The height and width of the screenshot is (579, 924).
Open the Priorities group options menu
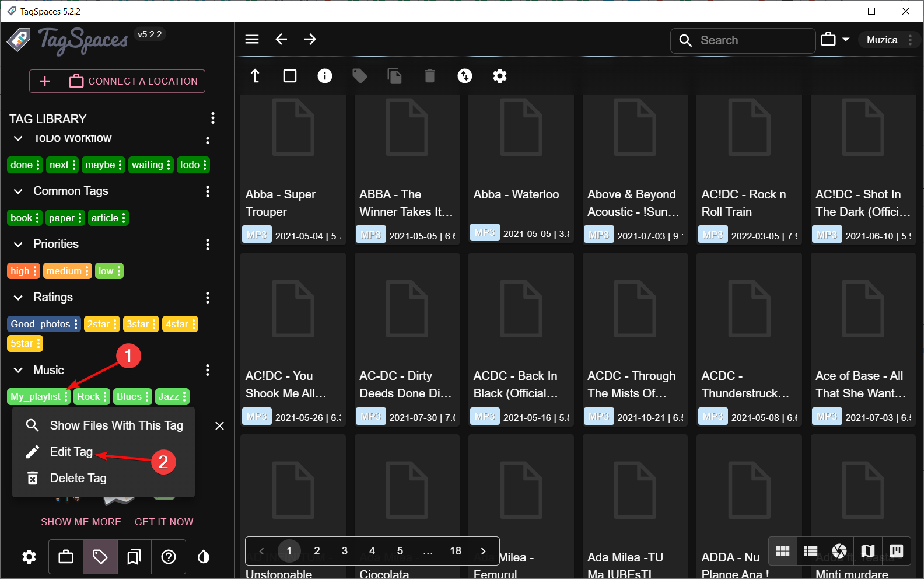(208, 245)
